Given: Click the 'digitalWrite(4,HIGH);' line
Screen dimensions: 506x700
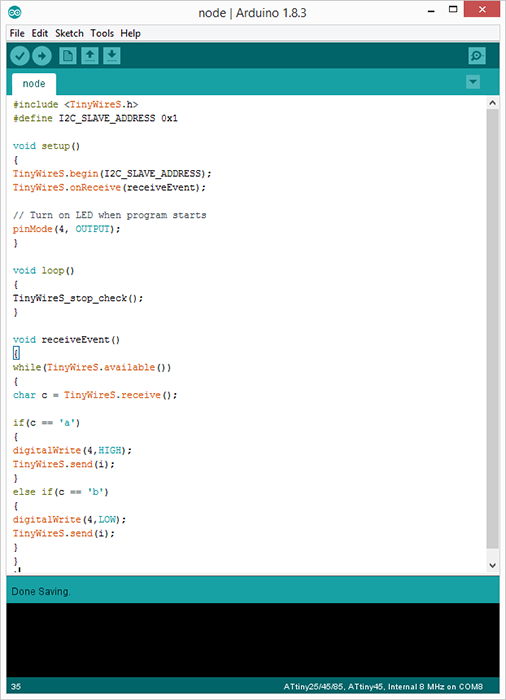Looking at the screenshot, I should coord(72,450).
